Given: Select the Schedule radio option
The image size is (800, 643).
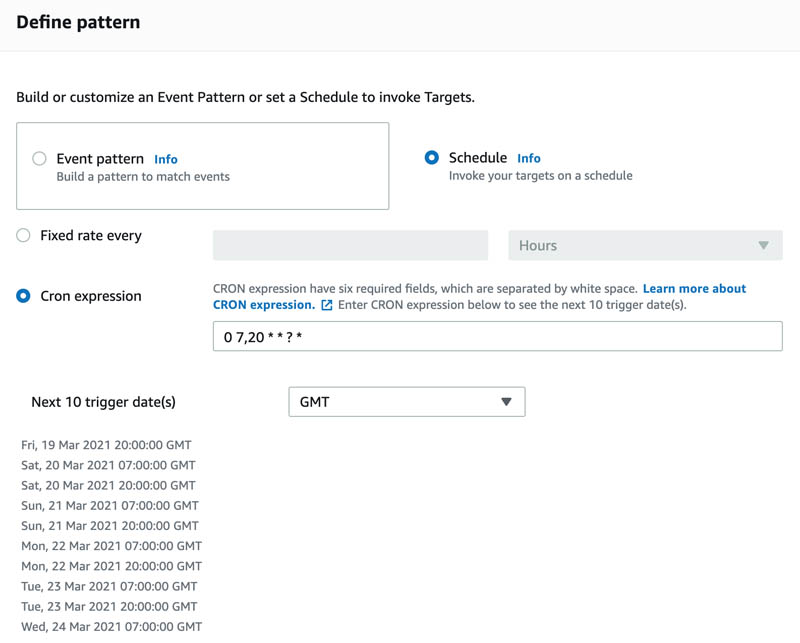Looking at the screenshot, I should [x=432, y=157].
